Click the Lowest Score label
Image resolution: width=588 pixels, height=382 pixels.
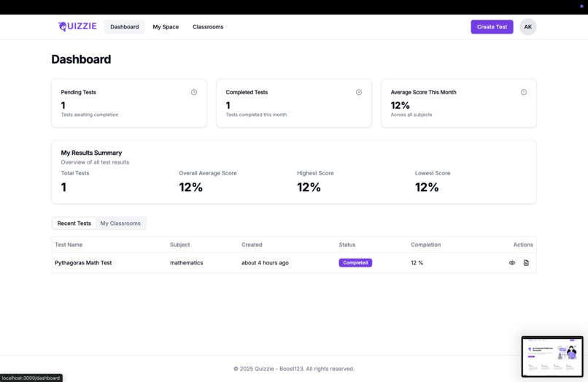433,173
